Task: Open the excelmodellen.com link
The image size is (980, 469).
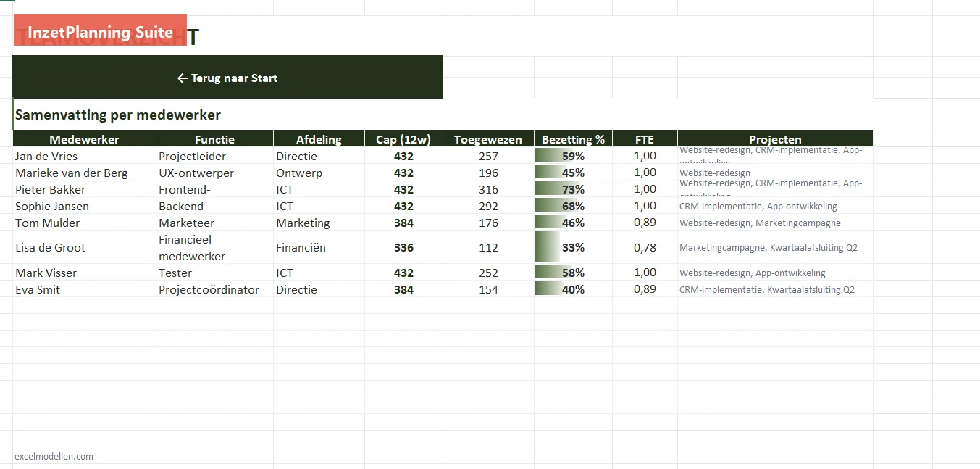Action: coord(54,456)
